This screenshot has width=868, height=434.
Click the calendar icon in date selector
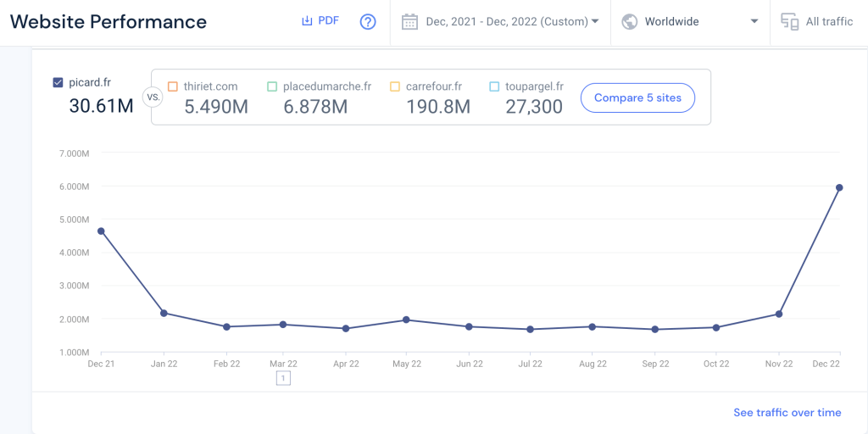click(409, 22)
